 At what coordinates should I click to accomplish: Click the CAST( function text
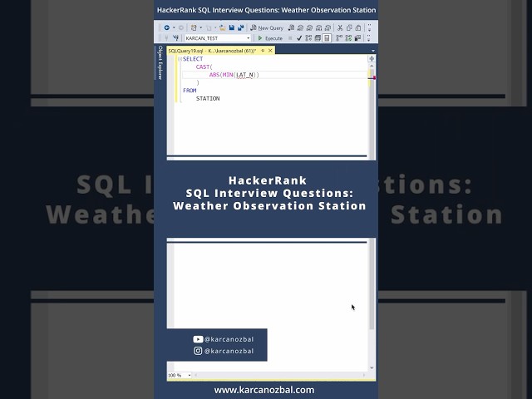click(x=204, y=66)
